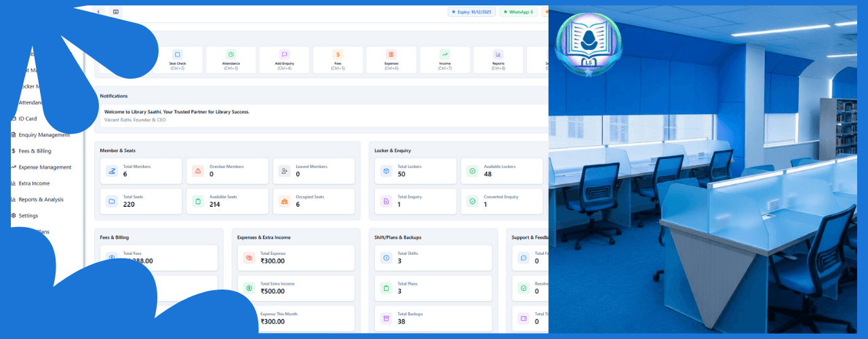This screenshot has height=339, width=868.
Task: Go to Reports & Analysis menu item
Action: click(41, 199)
